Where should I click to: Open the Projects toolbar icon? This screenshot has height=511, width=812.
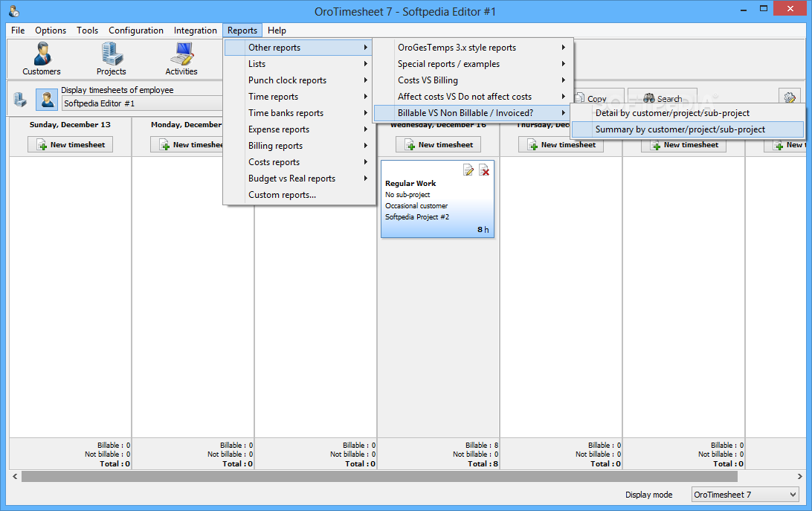(112, 59)
